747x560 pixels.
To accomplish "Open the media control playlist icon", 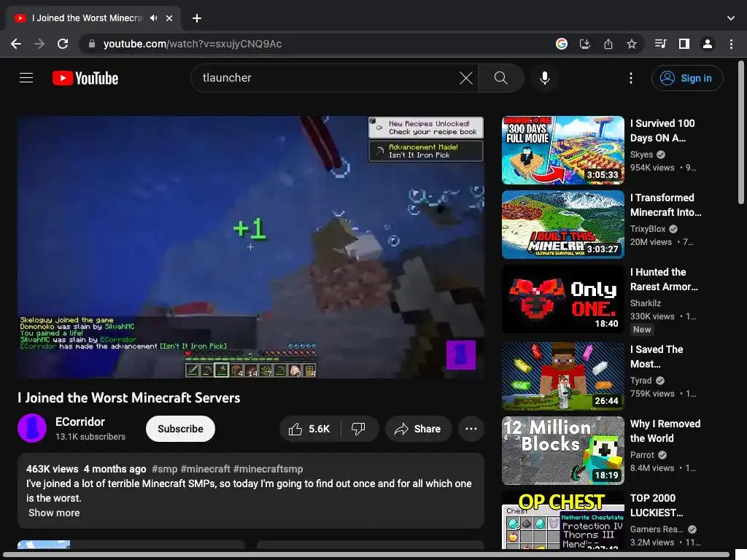I will pyautogui.click(x=660, y=44).
